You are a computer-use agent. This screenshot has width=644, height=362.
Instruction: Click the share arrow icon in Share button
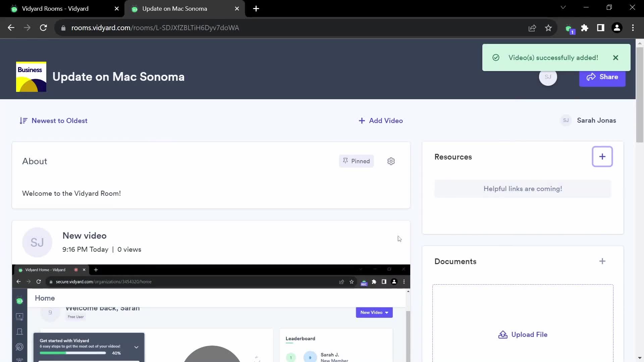tap(591, 77)
